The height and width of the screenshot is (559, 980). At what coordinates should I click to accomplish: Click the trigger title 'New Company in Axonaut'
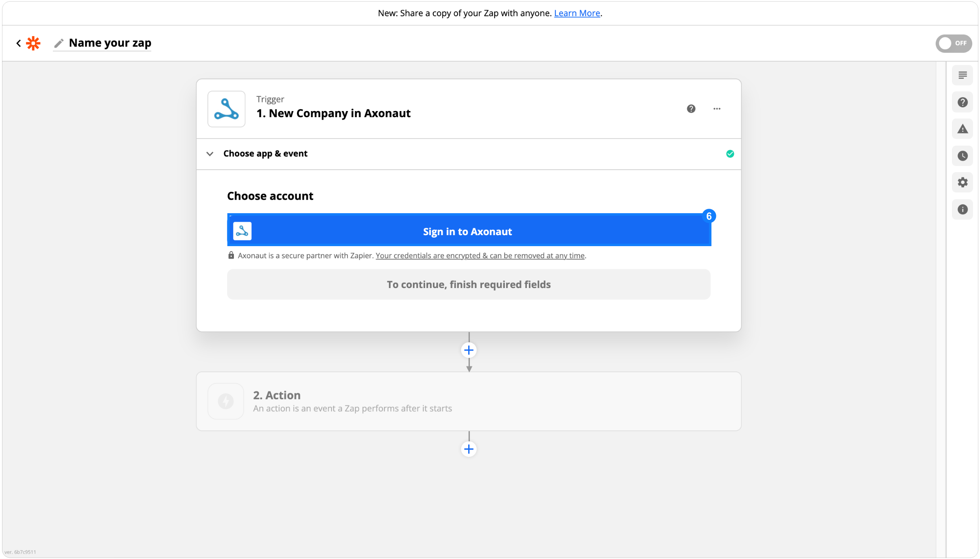(x=339, y=113)
